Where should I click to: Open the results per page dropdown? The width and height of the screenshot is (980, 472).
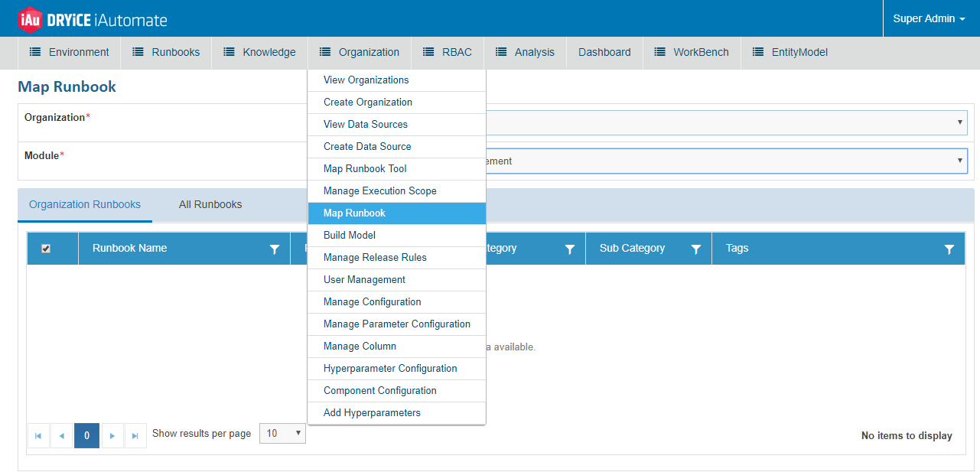click(282, 434)
